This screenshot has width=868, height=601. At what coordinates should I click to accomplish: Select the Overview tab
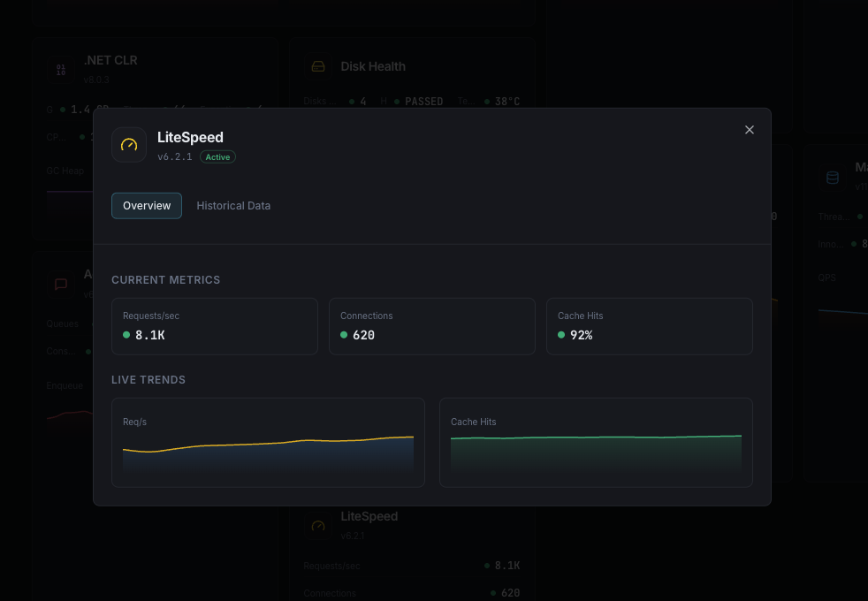(x=146, y=205)
